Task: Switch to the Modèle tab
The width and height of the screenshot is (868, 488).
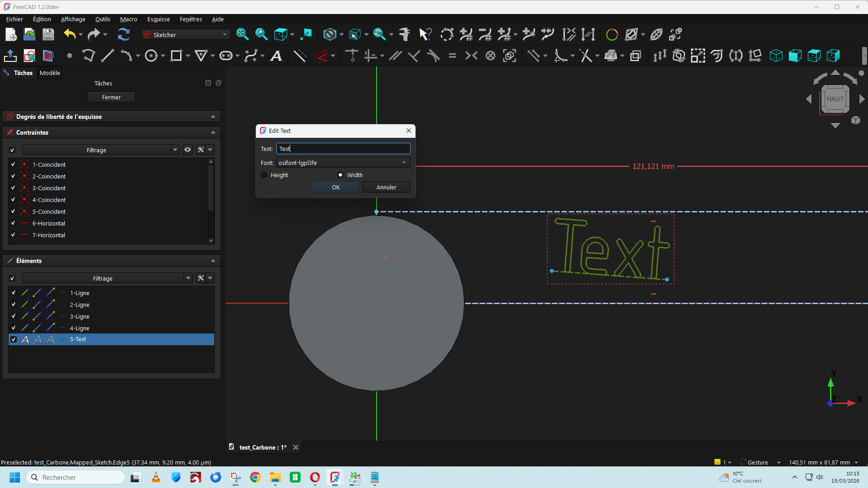Action: [x=50, y=73]
